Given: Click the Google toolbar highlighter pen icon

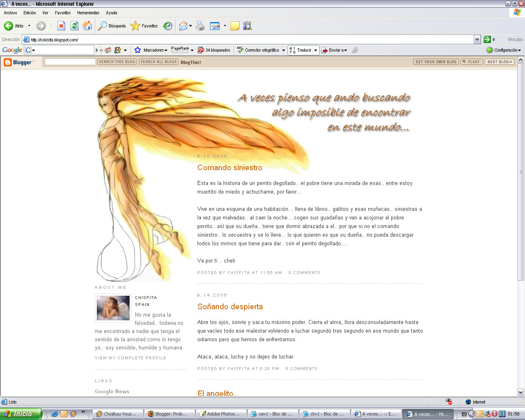Looking at the screenshot, I should [x=355, y=50].
